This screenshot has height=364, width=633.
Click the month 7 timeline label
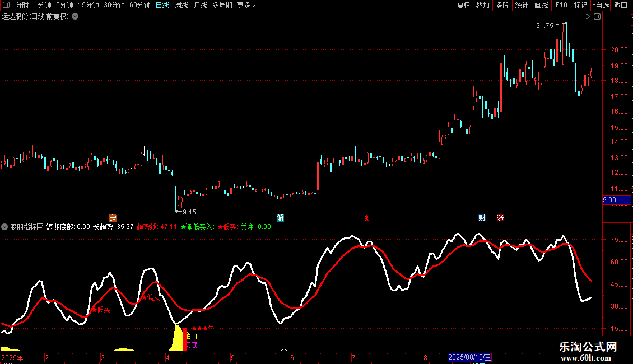click(353, 357)
